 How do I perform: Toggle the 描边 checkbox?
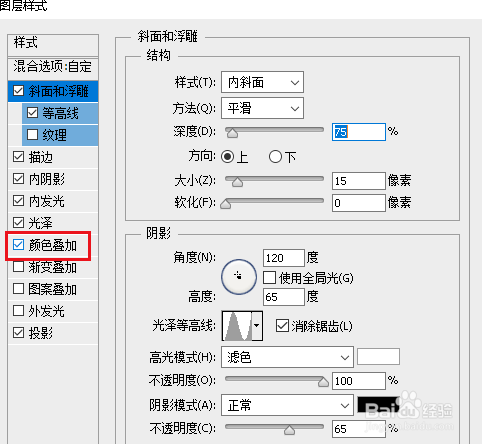18,157
